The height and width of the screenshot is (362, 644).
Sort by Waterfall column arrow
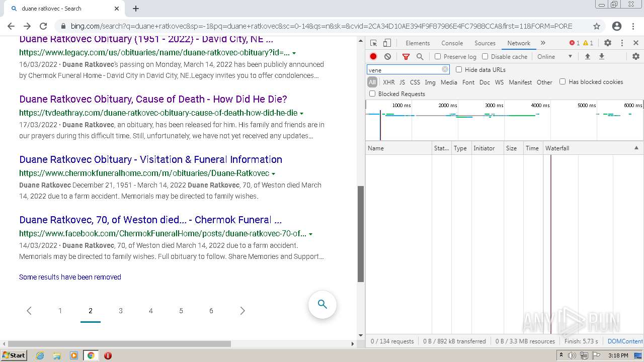click(636, 148)
